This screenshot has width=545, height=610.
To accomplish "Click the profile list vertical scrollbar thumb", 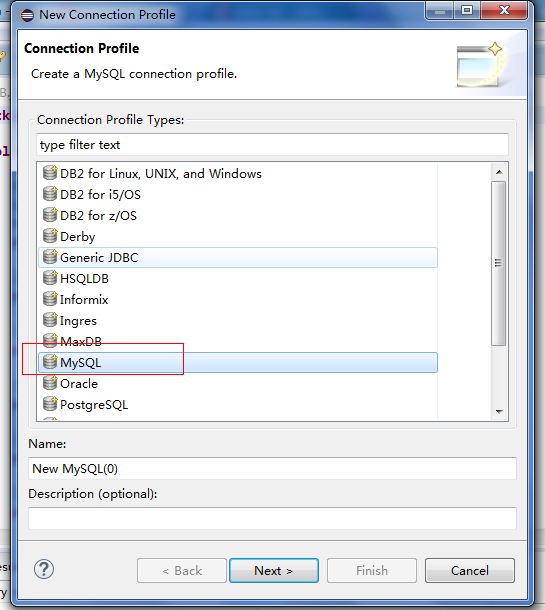I will coord(499,263).
